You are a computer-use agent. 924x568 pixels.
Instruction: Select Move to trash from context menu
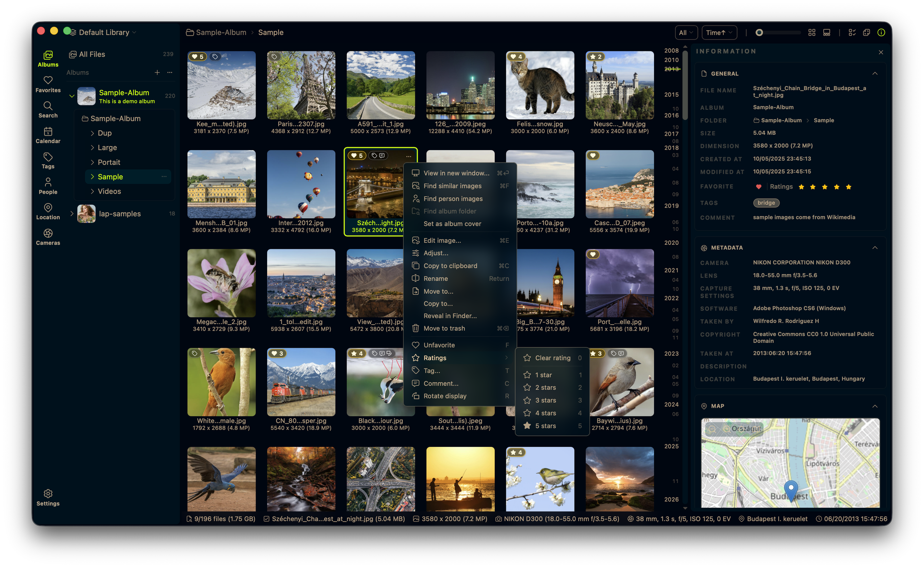click(444, 328)
